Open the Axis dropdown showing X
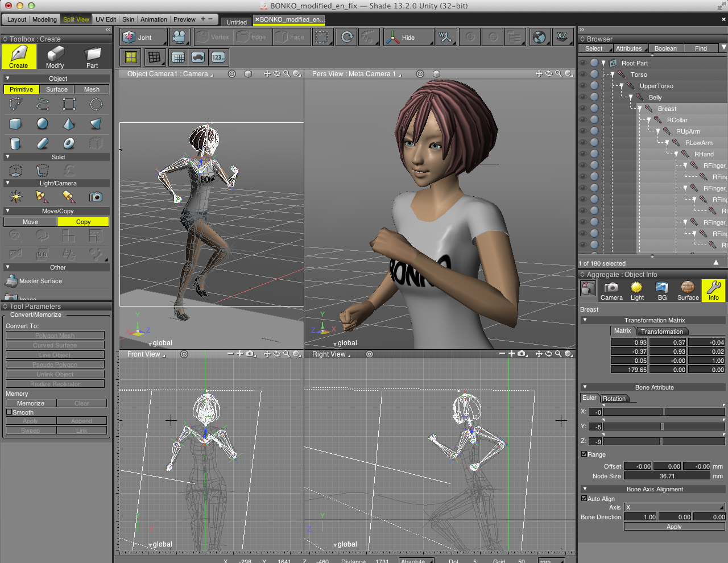 click(674, 507)
